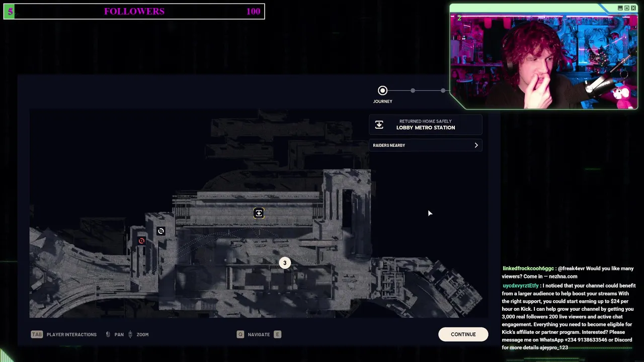Click the white circular map marker
644x362 pixels.
tap(160, 231)
